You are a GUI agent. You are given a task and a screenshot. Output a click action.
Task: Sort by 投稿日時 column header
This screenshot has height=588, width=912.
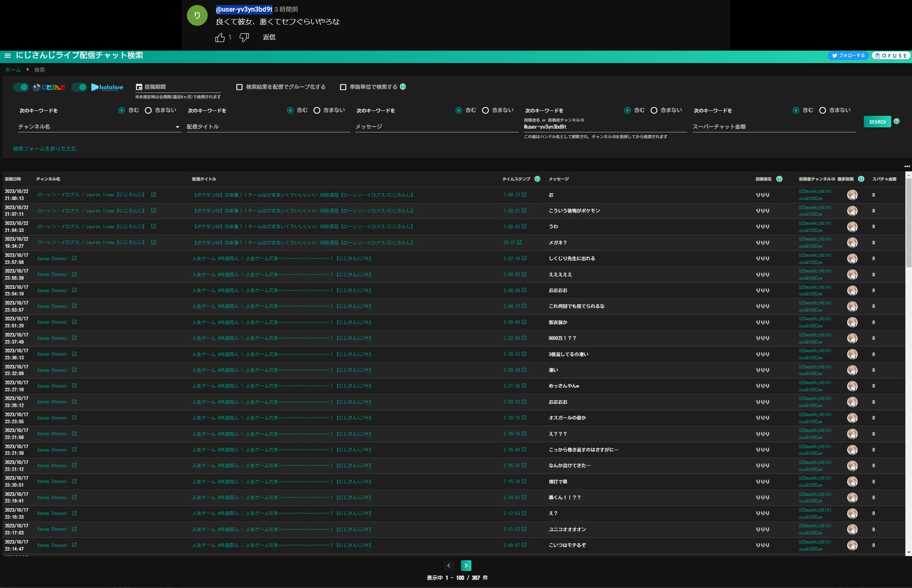tap(13, 179)
